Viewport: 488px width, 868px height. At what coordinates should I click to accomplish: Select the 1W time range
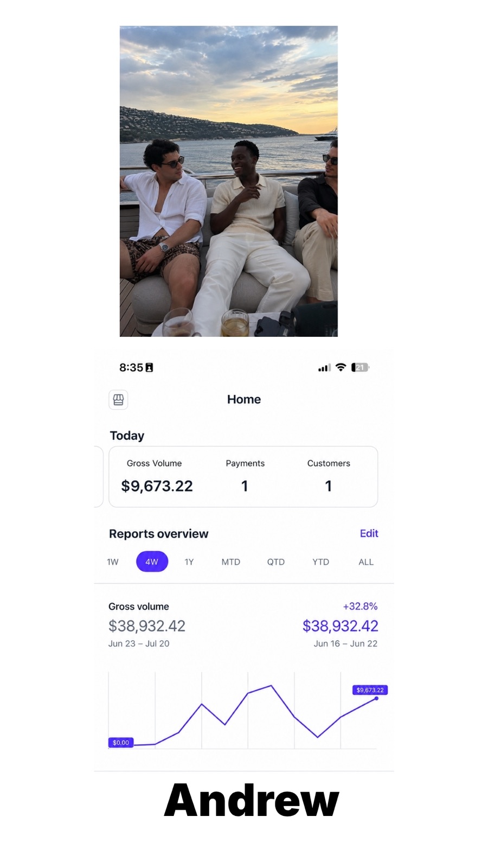tap(113, 562)
